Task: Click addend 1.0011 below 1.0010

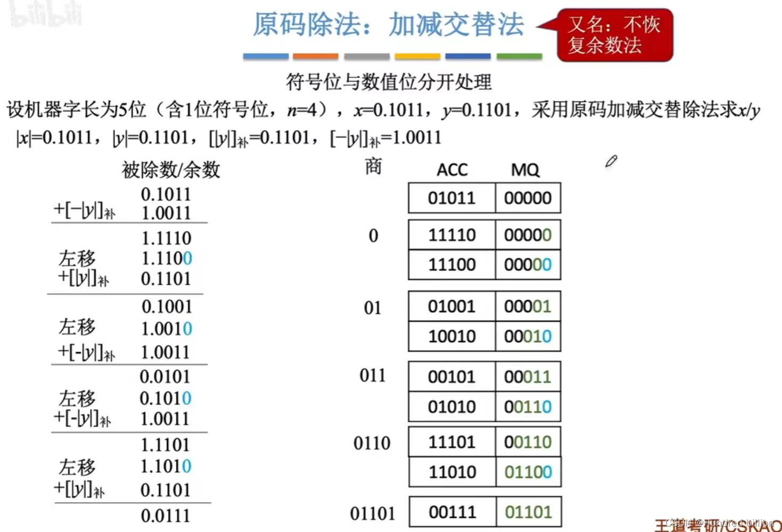Action: pos(166,352)
